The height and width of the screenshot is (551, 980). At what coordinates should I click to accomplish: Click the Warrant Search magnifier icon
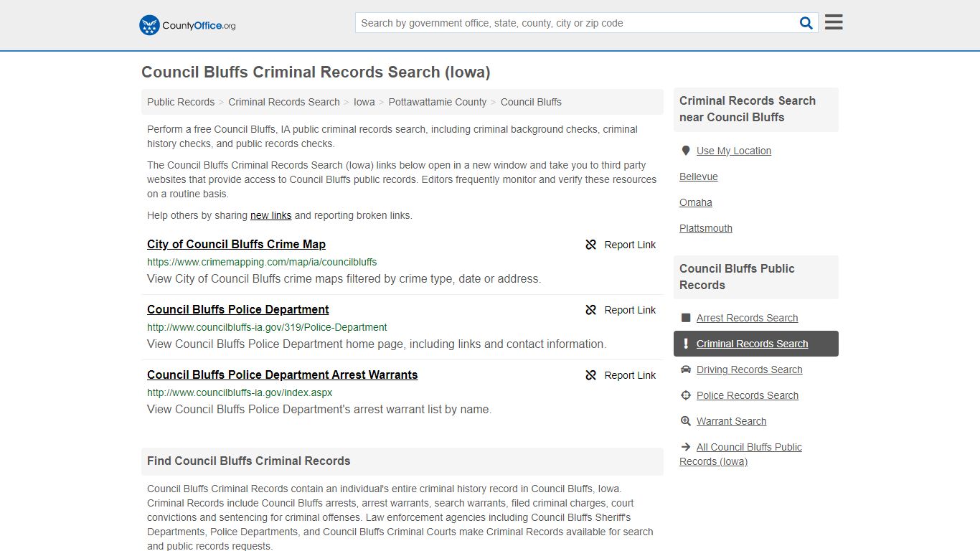(x=686, y=421)
